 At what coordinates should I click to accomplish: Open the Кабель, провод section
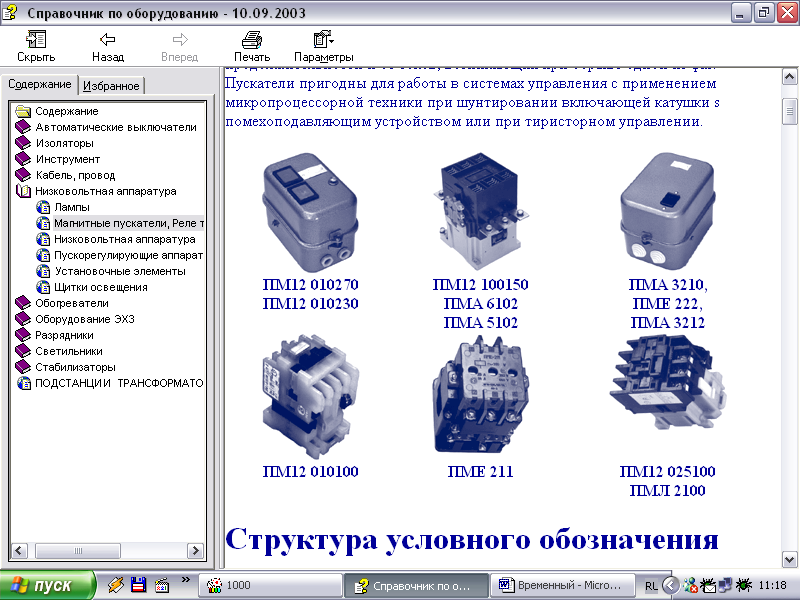click(75, 175)
